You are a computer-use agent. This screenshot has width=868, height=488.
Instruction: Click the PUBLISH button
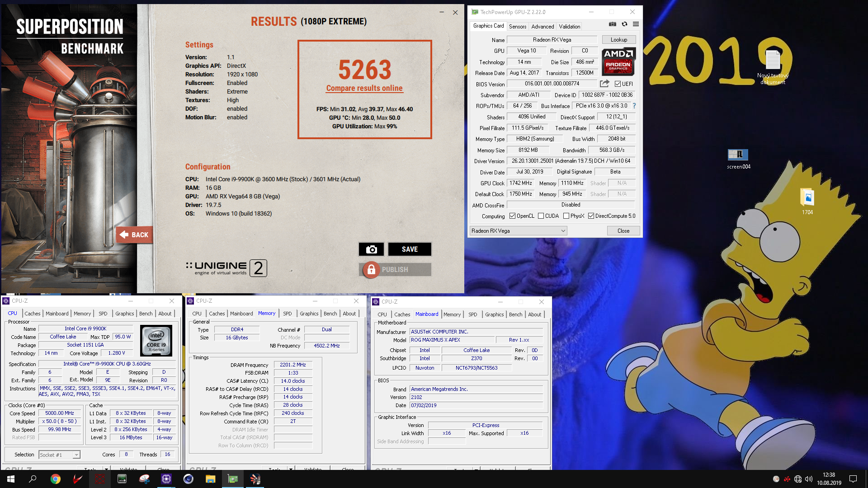click(395, 270)
